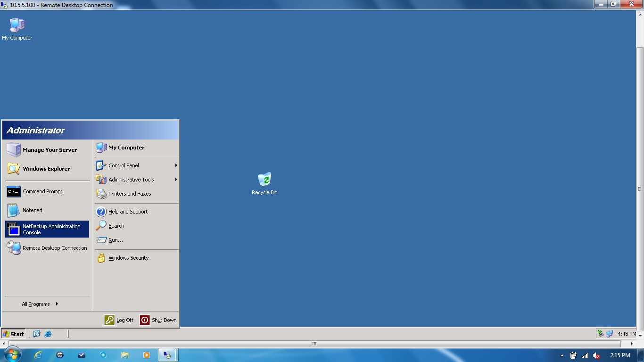Image resolution: width=644 pixels, height=362 pixels.
Task: Open Search from the Start menu
Action: [x=136, y=226]
